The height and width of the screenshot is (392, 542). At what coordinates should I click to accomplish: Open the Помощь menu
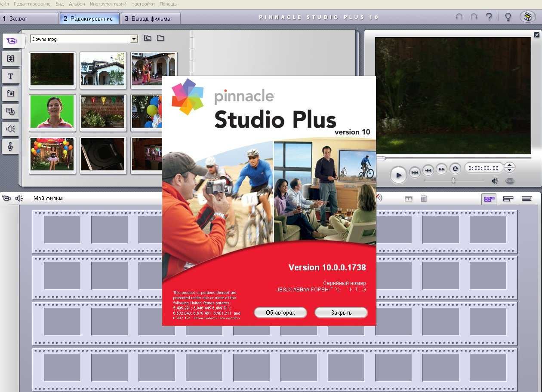(x=168, y=4)
